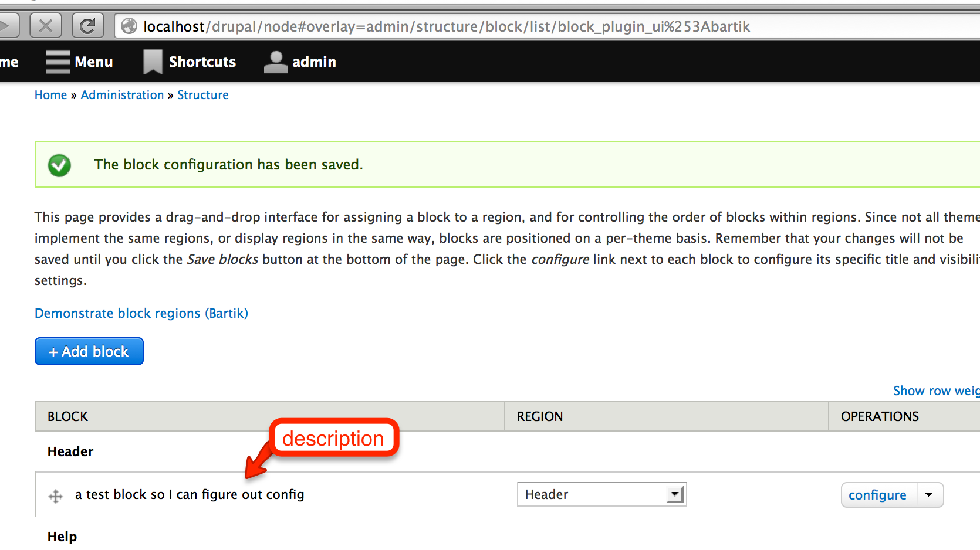Open the Shortcuts toolbar menu

[202, 62]
